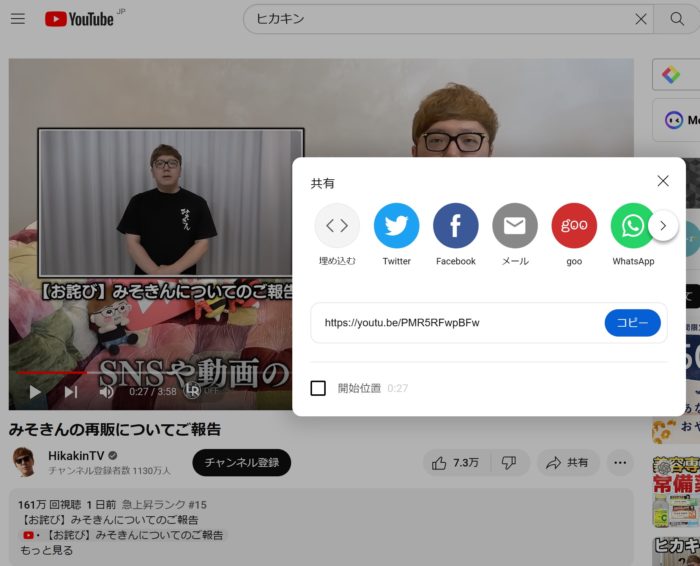Subscribe with チャンネル登録 button
The width and height of the screenshot is (700, 566).
[x=242, y=462]
